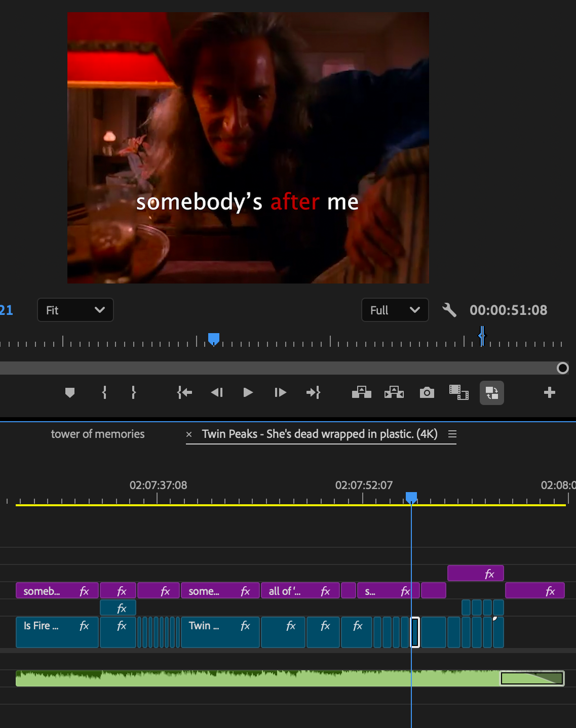Mark Out point with right brace icon
This screenshot has height=728, width=576.
(x=134, y=392)
